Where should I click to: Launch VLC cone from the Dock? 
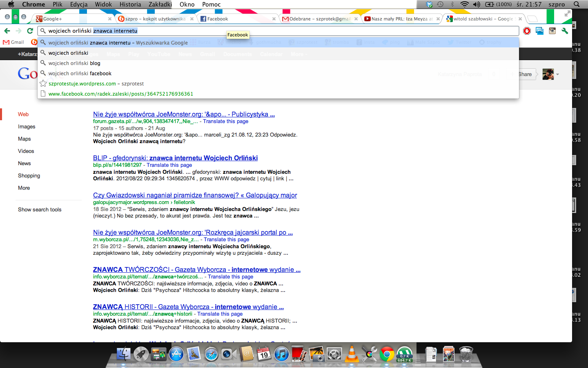352,354
